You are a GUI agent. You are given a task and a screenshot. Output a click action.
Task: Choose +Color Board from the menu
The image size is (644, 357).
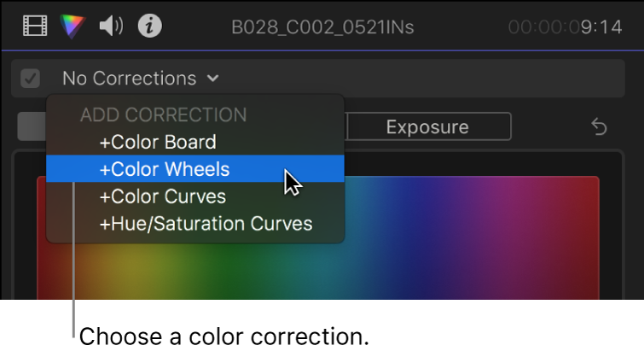coord(158,142)
